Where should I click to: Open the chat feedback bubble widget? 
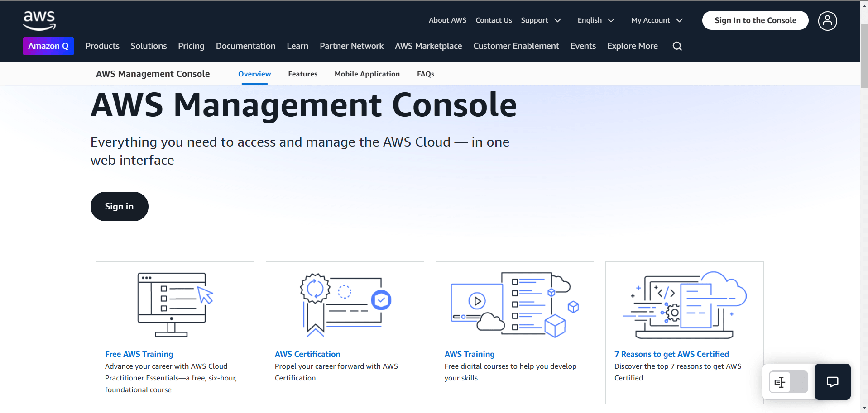click(832, 382)
